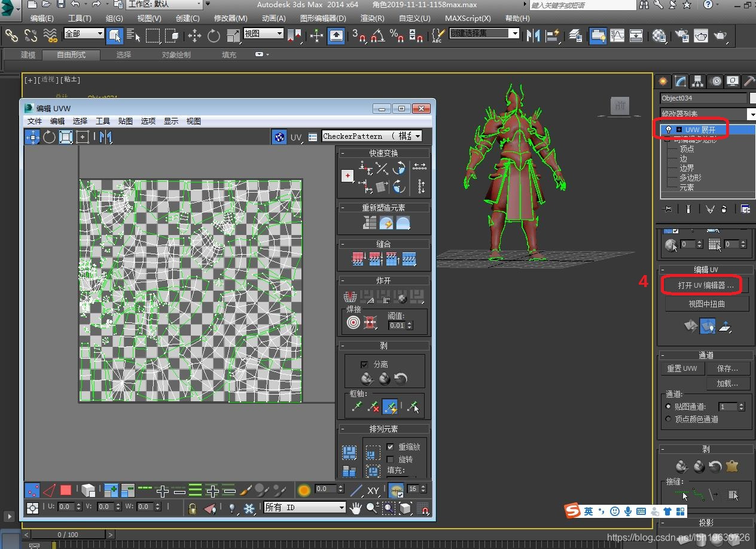This screenshot has width=756, height=549.
Task: Click the 重置 UVW button
Action: pos(682,368)
